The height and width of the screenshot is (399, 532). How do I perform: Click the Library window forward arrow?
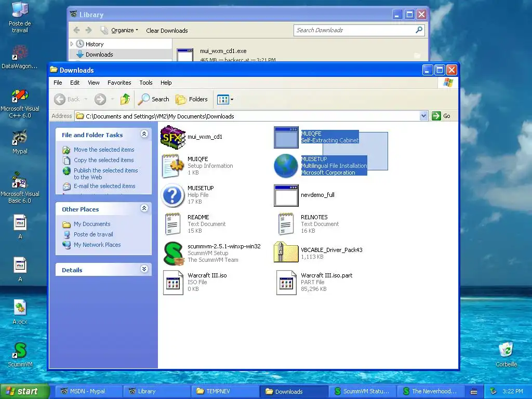[x=88, y=30]
